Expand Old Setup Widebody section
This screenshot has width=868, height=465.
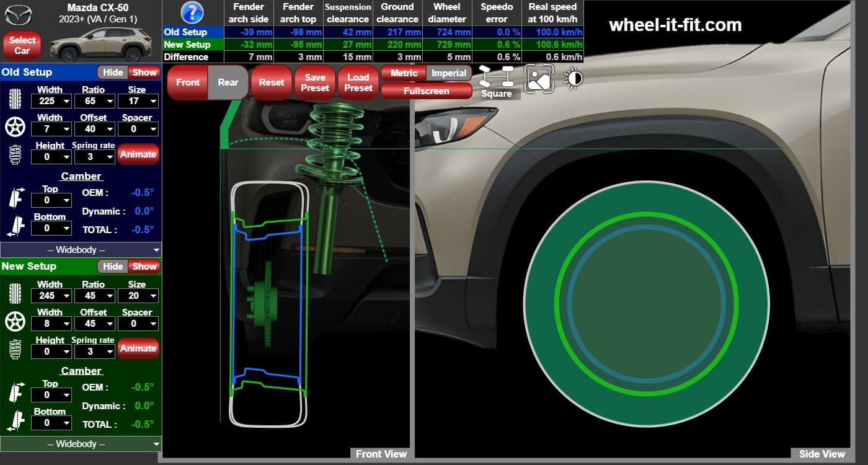[81, 250]
